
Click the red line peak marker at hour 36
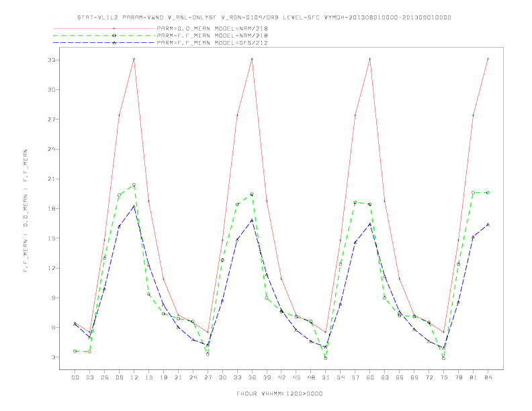(252, 59)
